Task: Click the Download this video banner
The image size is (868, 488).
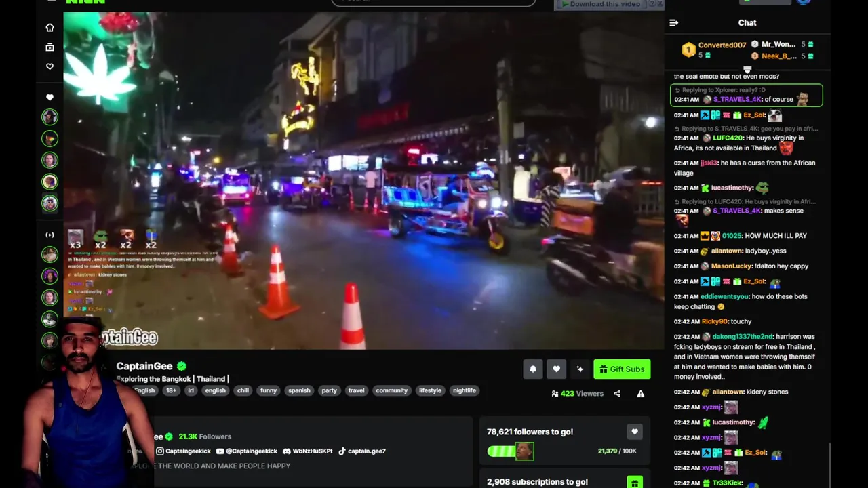Action: [609, 4]
